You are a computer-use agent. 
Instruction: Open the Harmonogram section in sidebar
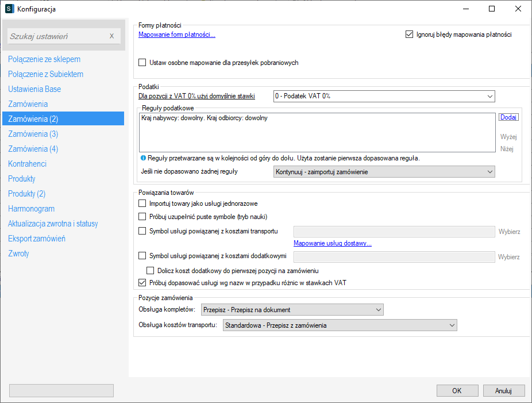coord(31,209)
